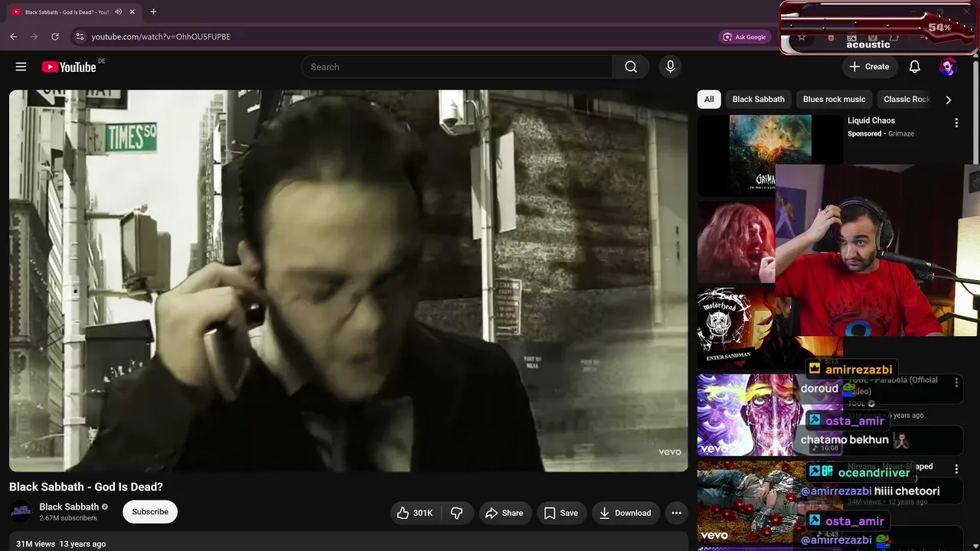Open a new browser tab
Viewport: 980px width, 551px height.
(x=153, y=12)
